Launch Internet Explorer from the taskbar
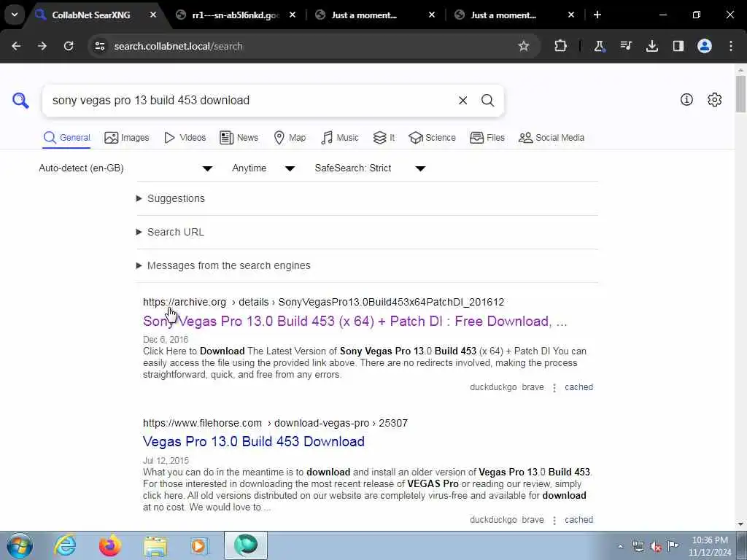The height and width of the screenshot is (560, 747). (65, 545)
